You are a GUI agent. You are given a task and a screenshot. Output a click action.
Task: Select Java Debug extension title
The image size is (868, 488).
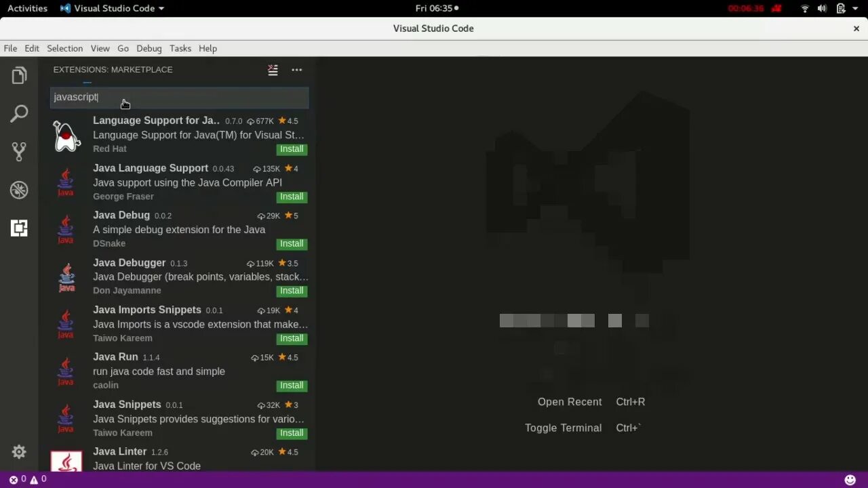[x=121, y=215]
